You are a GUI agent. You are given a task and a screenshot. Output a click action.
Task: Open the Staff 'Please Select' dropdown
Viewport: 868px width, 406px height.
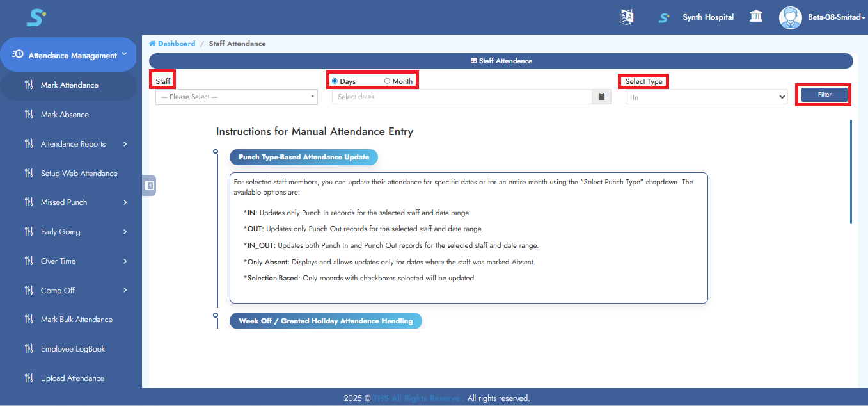pos(237,97)
